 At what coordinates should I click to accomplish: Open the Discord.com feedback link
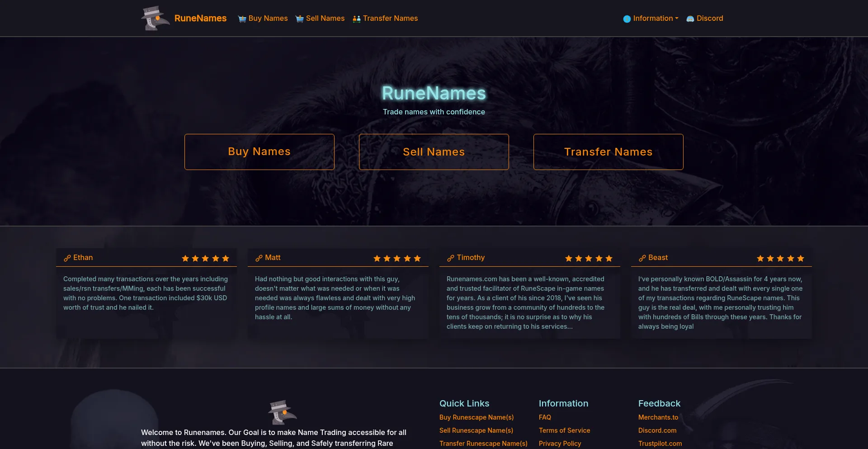click(x=657, y=430)
